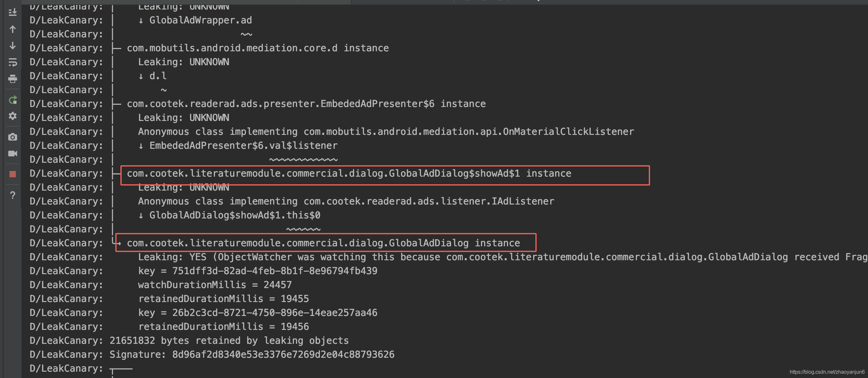Click the Signature: 8d96af2d8340e53e line
This screenshot has height=378, width=868.
coord(252,355)
